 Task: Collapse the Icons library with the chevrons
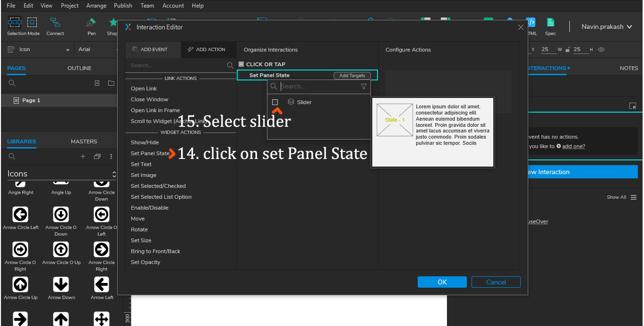[114, 174]
